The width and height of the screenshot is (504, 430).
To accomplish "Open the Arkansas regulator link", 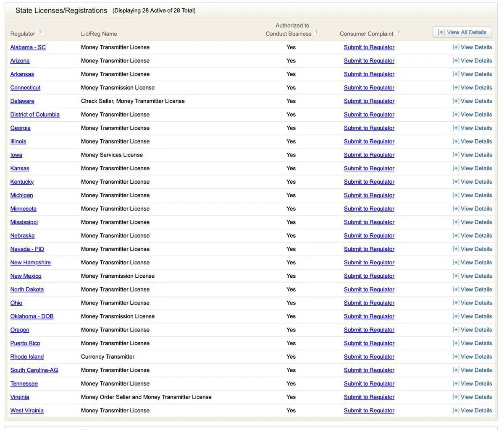I will [x=22, y=74].
